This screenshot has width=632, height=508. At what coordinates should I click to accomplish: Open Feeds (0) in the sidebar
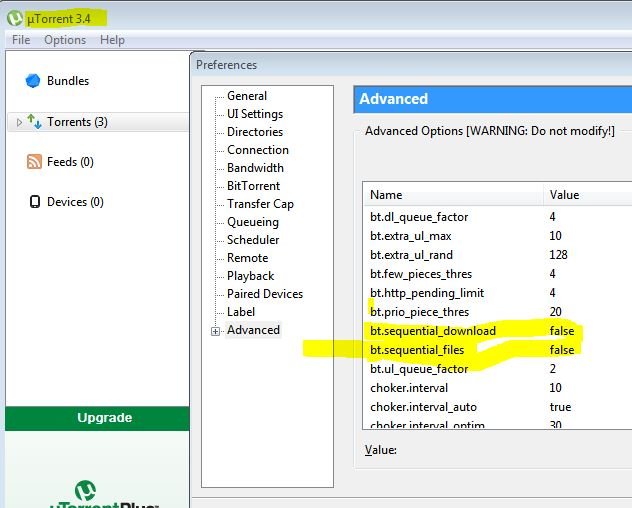click(70, 162)
